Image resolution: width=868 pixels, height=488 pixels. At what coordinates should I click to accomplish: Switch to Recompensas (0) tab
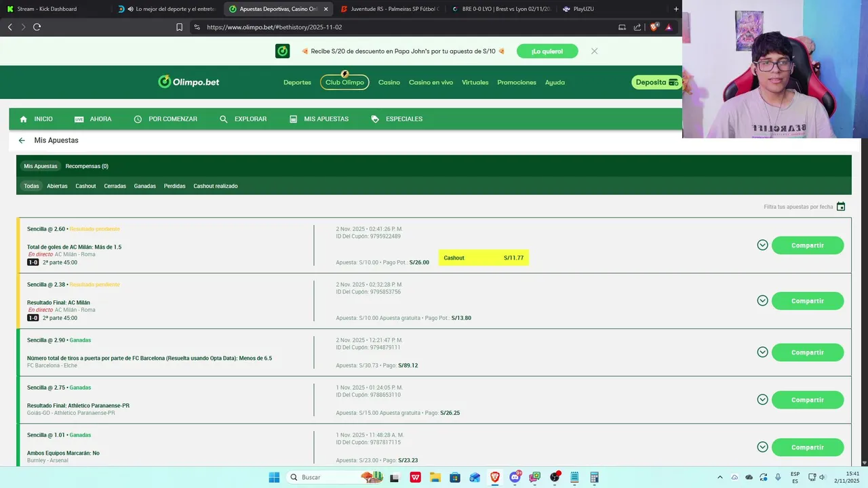click(x=87, y=166)
